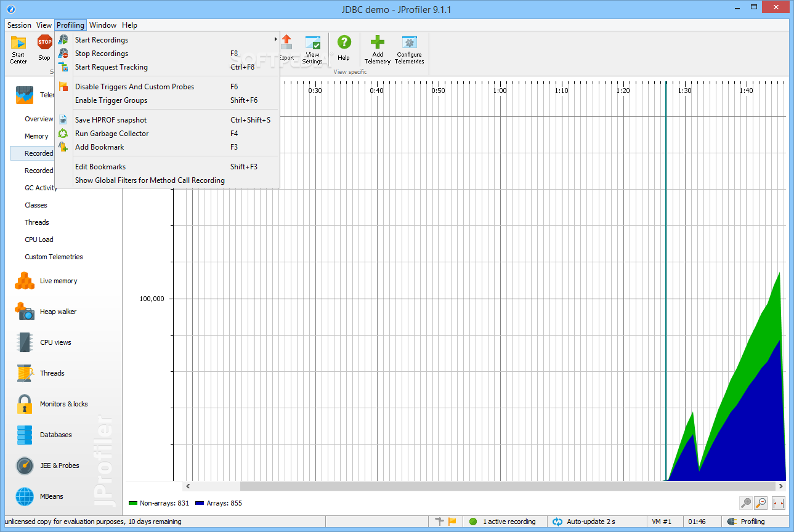The width and height of the screenshot is (794, 532).
Task: Click the orange bookmark flag status icon
Action: (452, 522)
